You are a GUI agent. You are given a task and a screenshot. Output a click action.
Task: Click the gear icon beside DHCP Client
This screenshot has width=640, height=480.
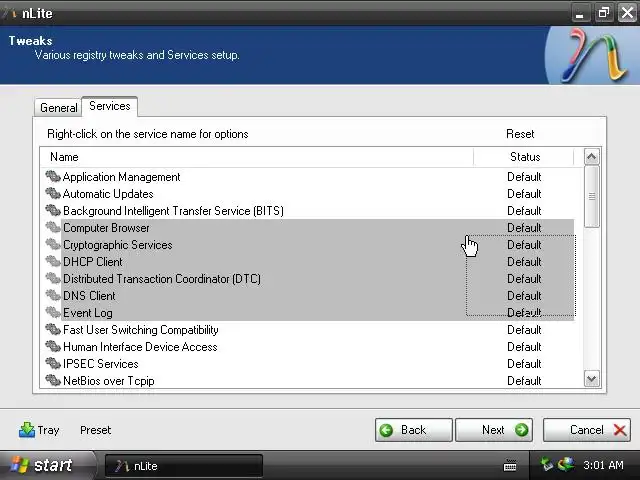click(x=53, y=262)
